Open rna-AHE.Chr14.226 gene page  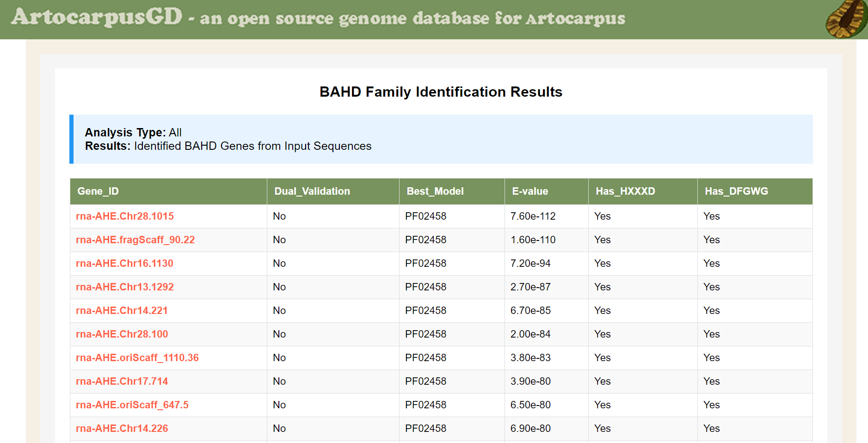pos(122,429)
